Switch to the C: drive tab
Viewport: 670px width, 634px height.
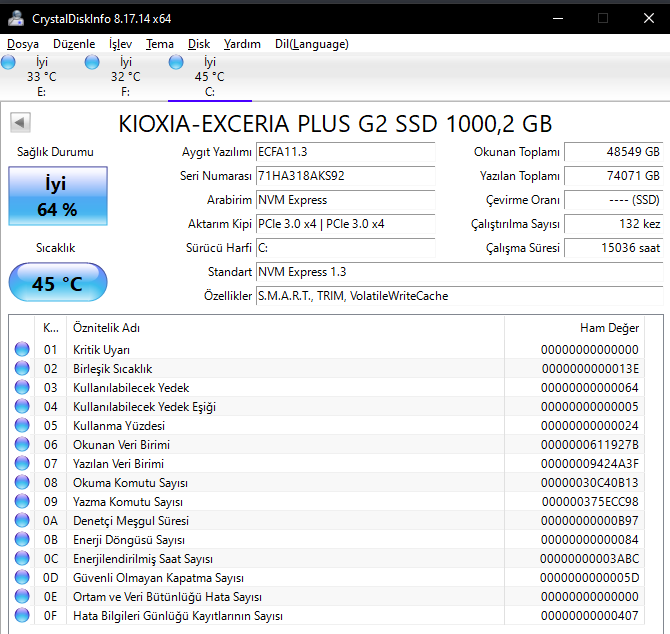[x=209, y=76]
